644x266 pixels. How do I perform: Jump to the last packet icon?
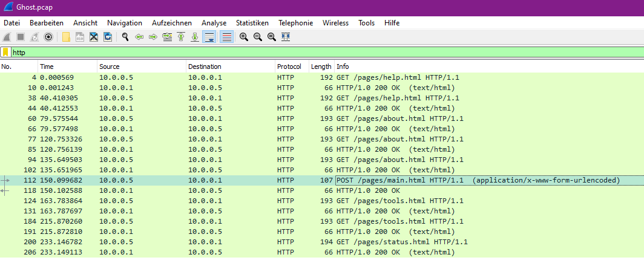coord(195,37)
